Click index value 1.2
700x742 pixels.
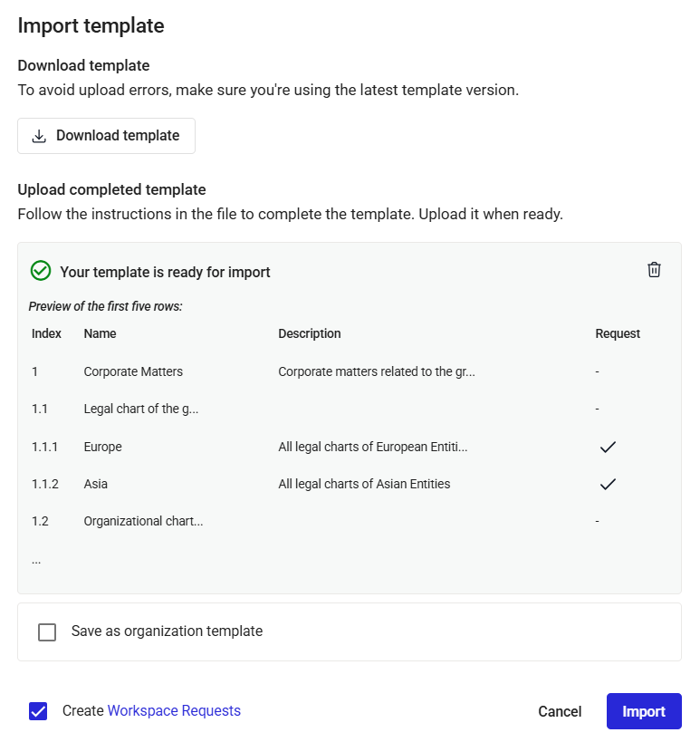pos(40,521)
